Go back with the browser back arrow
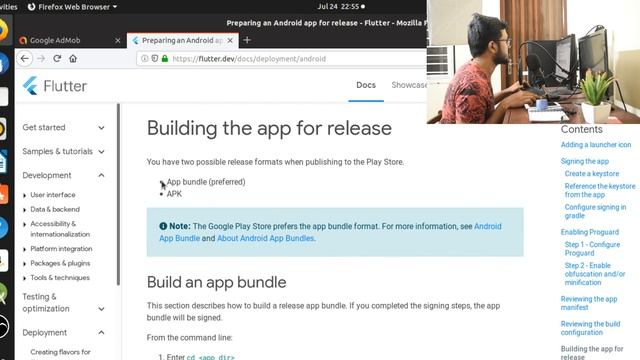Image resolution: width=640 pixels, height=360 pixels. (x=24, y=58)
